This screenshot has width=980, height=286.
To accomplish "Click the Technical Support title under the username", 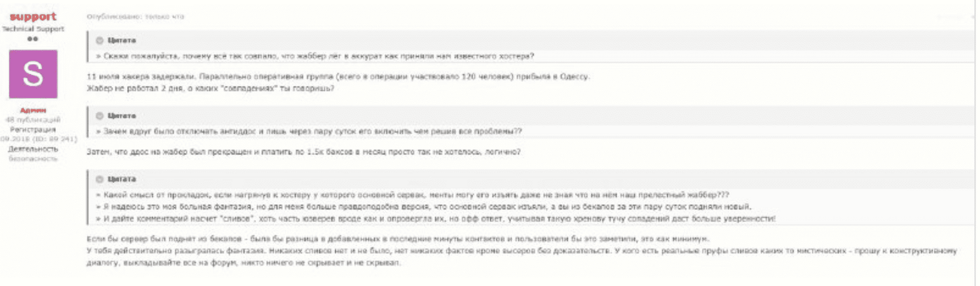I will [32, 29].
